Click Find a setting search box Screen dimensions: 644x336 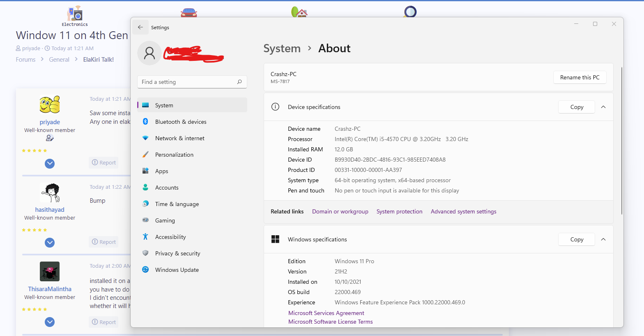click(192, 82)
